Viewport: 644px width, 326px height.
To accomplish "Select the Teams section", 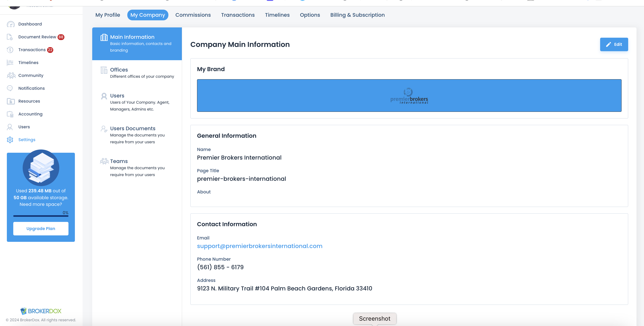I will 137,168.
